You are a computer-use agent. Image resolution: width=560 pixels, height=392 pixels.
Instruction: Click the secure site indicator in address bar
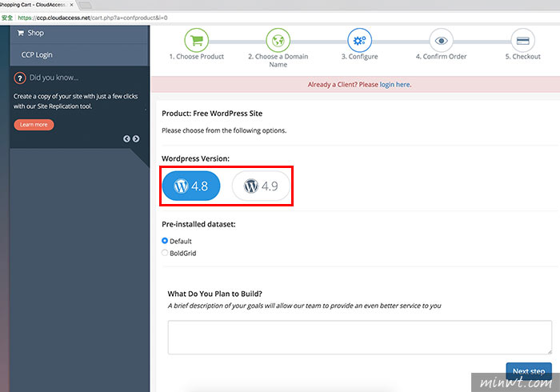click(7, 18)
